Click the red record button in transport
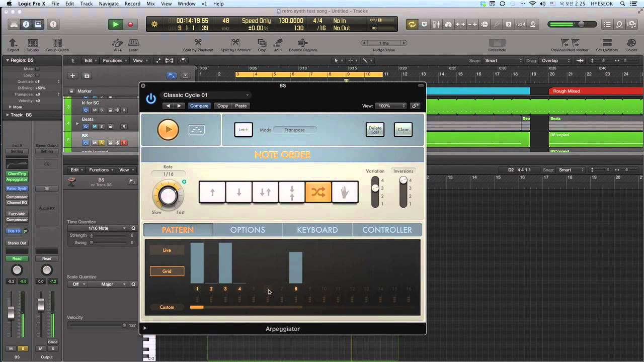644x362 pixels. pyautogui.click(x=130, y=24)
